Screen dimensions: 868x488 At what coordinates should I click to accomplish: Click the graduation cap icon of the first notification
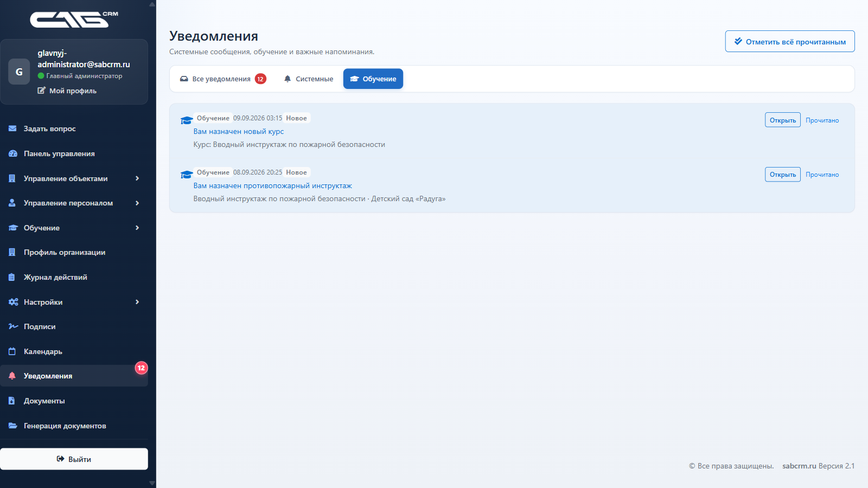click(187, 120)
